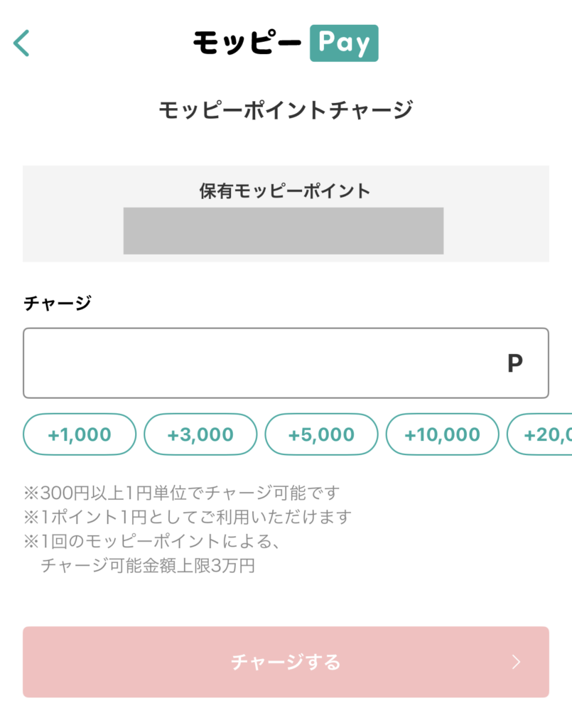
Task: Click the green Pay badge
Action: coord(344,43)
